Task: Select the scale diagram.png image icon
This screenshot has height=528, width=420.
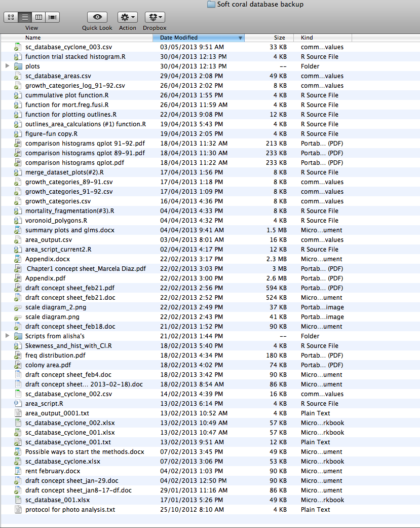Action: (x=18, y=317)
